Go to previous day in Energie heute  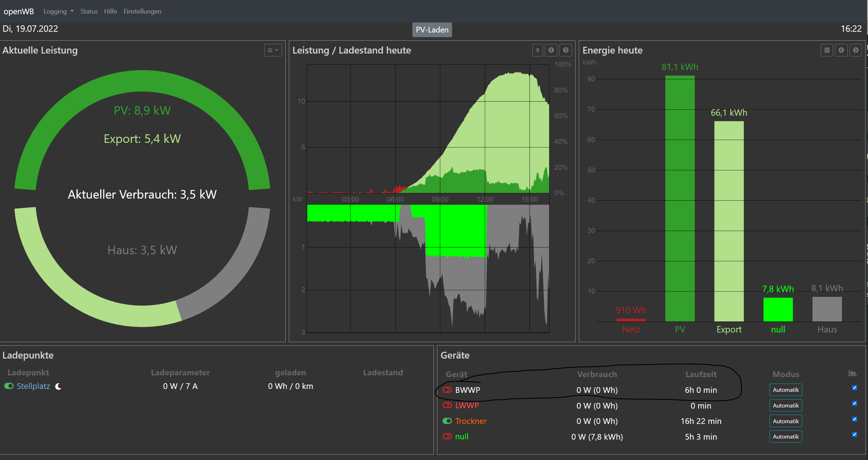pyautogui.click(x=841, y=50)
